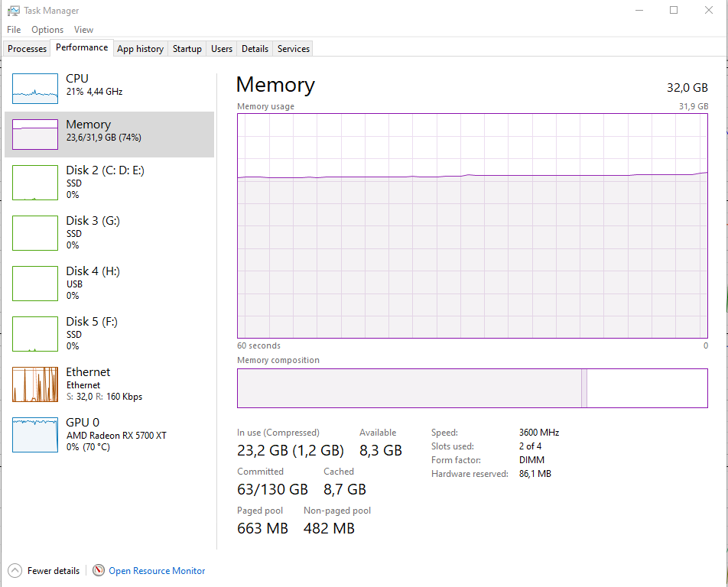Click the Ethernet activity graph icon
Screen dimensions: 728x587
(x=35, y=384)
